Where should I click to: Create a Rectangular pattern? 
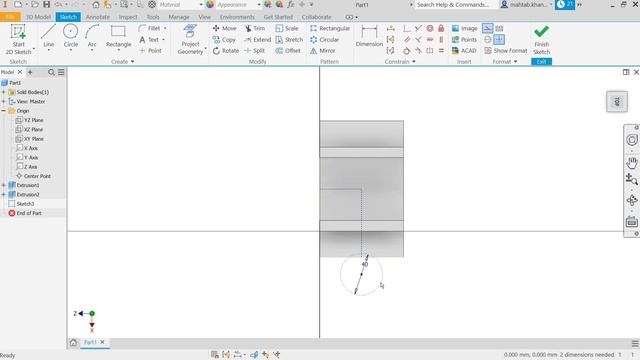coord(330,28)
